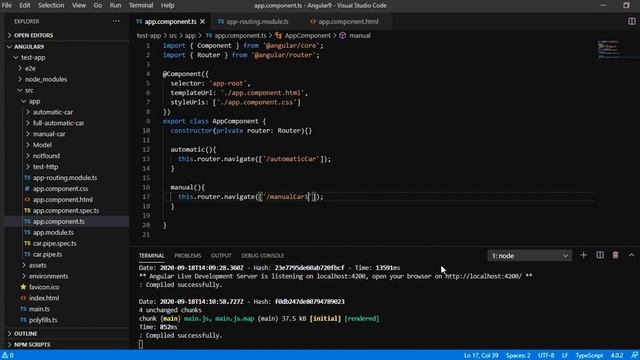Open the Help menu

click(x=167, y=5)
